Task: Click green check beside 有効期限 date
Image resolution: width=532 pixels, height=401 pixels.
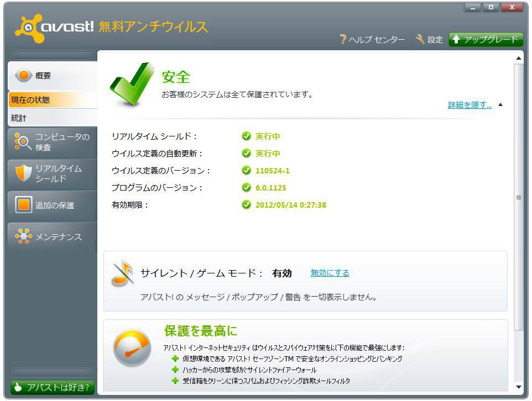Action: tap(246, 205)
